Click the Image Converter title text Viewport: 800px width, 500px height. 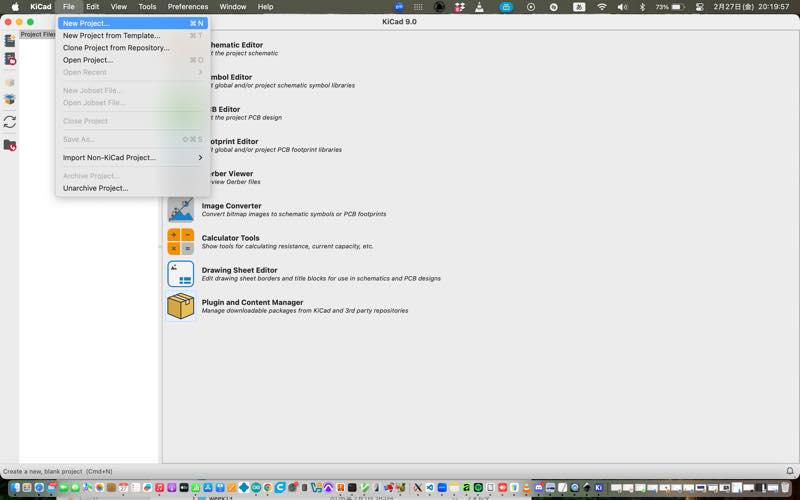[x=232, y=206]
